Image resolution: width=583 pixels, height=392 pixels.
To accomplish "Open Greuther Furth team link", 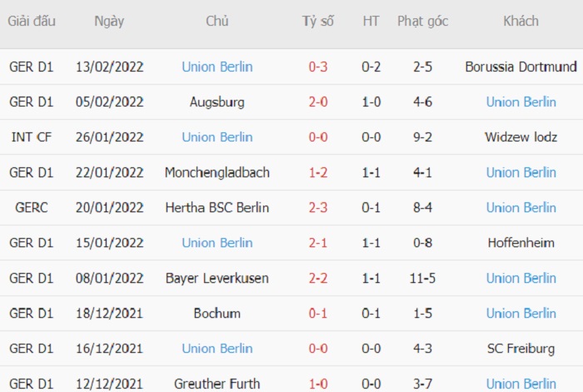I will point(217,384).
